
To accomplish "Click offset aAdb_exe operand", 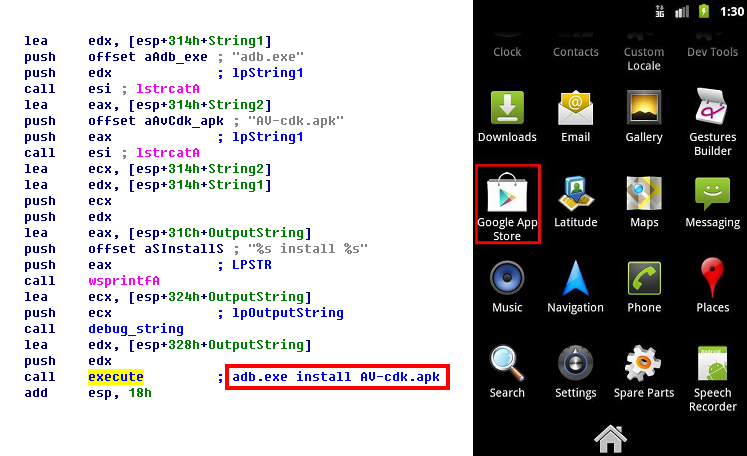I will (148, 57).
